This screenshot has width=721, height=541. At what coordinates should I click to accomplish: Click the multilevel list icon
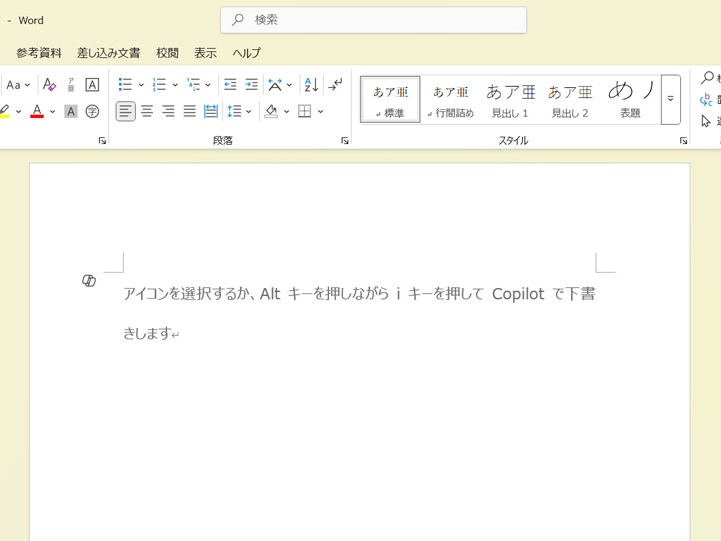(x=194, y=85)
